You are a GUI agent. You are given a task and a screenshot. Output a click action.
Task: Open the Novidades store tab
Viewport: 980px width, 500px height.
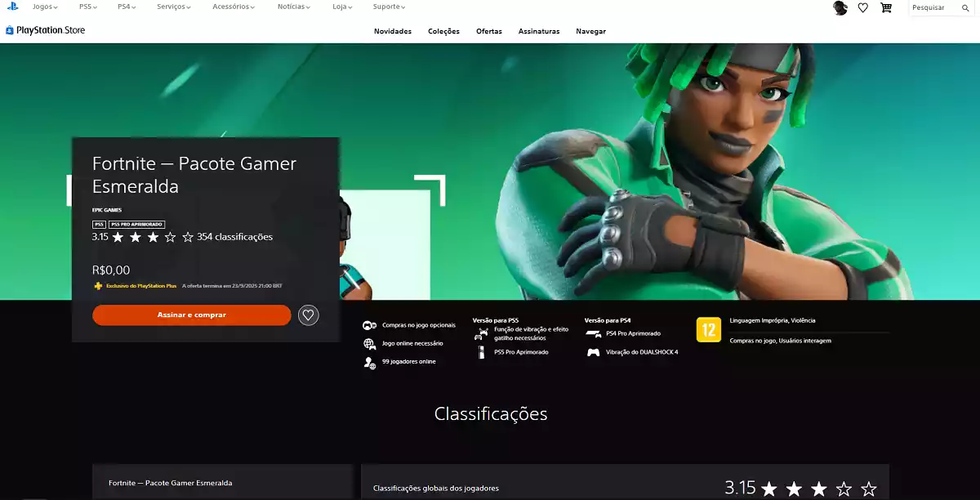coord(393,32)
